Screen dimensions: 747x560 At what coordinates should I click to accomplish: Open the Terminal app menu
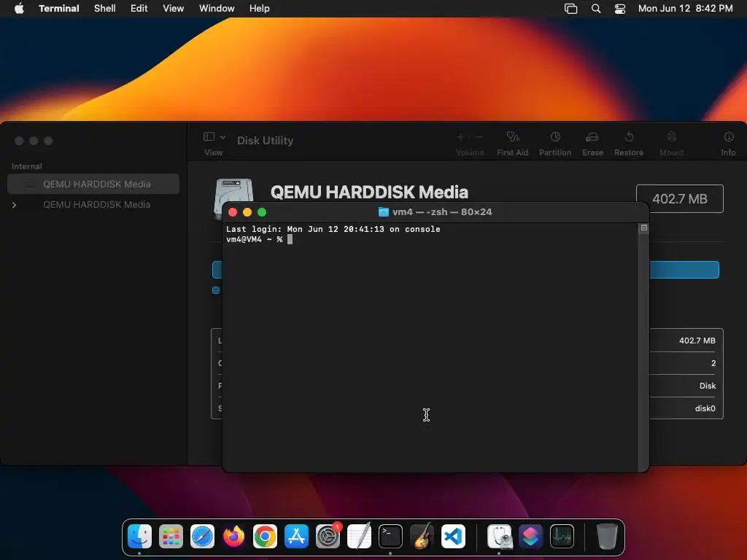tap(59, 8)
